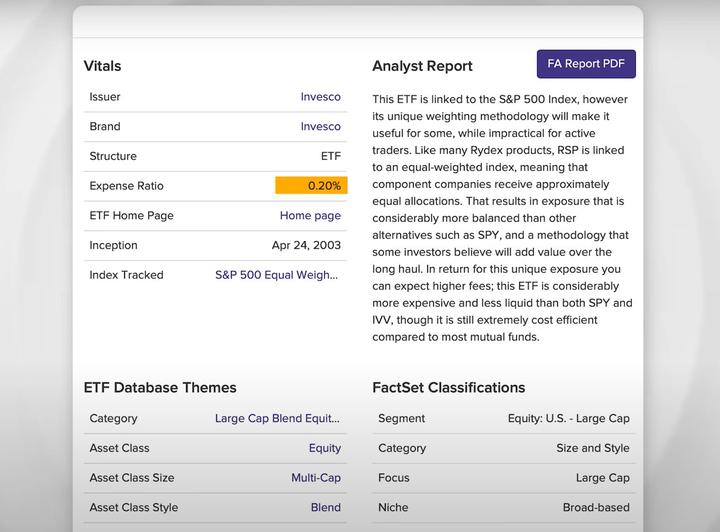Open the Multi-Cap asset class size link
Screen dimensions: 720x532
click(x=316, y=478)
